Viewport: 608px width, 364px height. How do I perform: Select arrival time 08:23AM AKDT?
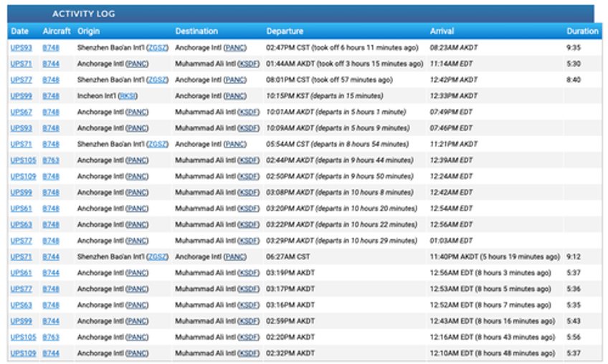pos(454,48)
